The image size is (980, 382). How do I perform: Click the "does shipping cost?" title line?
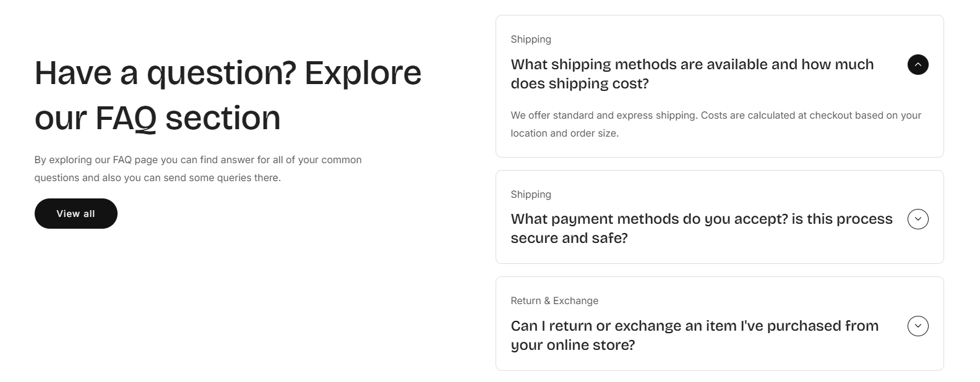(x=579, y=83)
